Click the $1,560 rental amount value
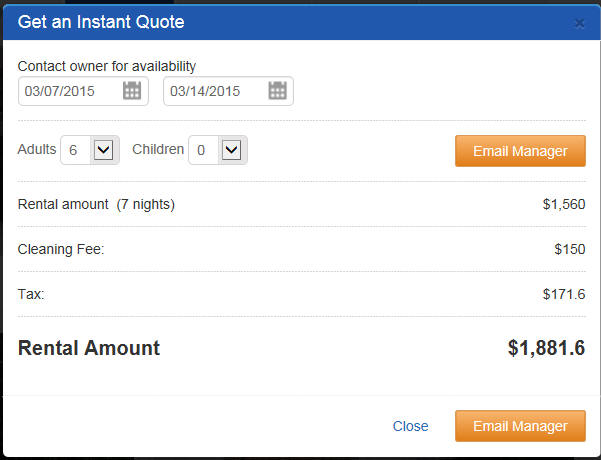This screenshot has height=460, width=601. (564, 204)
